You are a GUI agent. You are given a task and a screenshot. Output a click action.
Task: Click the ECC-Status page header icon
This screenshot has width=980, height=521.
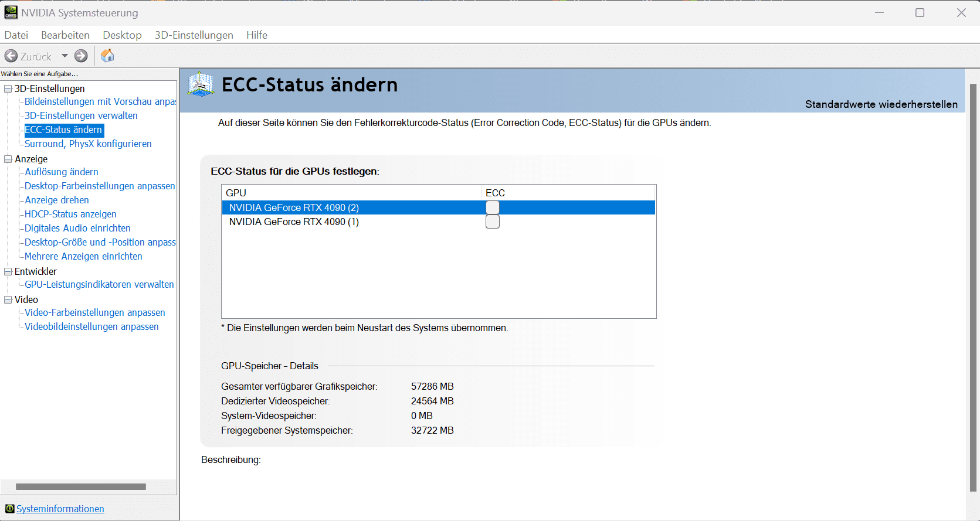click(x=201, y=85)
